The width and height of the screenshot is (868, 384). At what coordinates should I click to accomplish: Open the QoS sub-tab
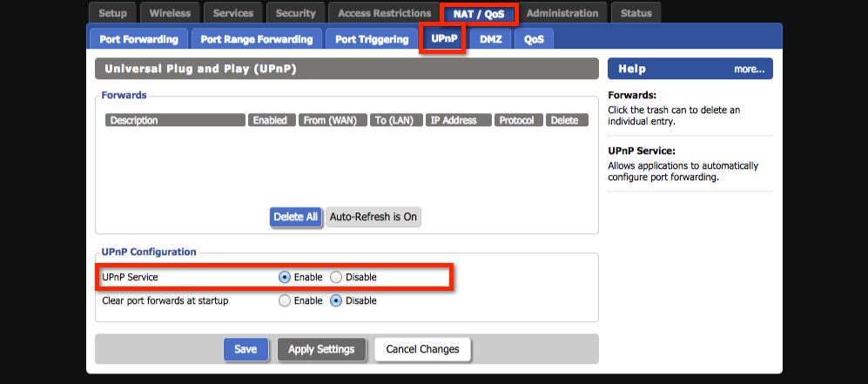534,39
